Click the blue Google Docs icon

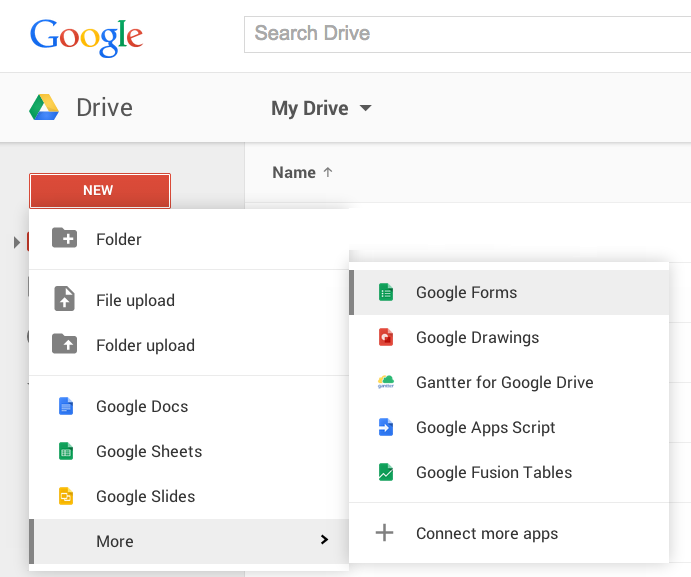[x=66, y=406]
